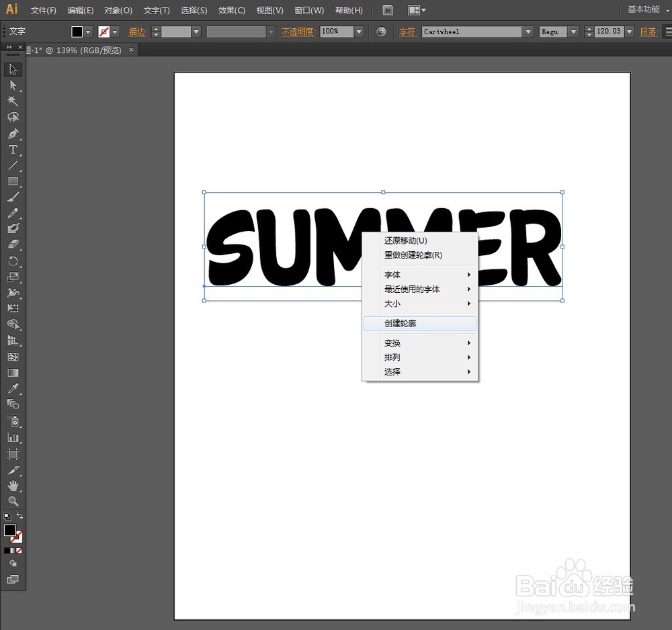Choose 还原移动(U) in context menu
Screen dimensions: 672x630
pyautogui.click(x=420, y=240)
